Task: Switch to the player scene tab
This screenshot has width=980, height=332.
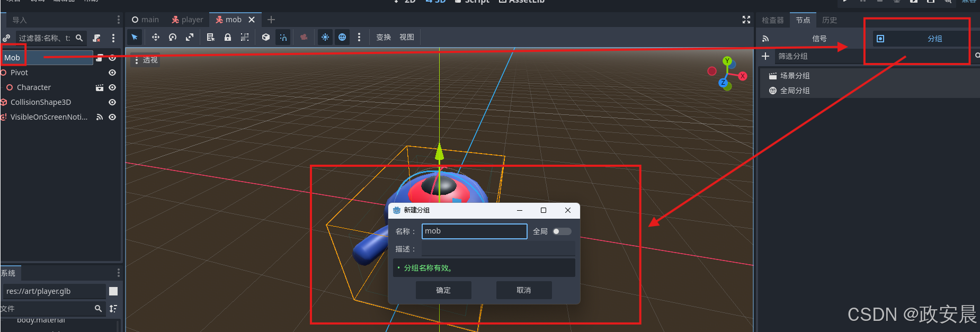Action: point(188,20)
